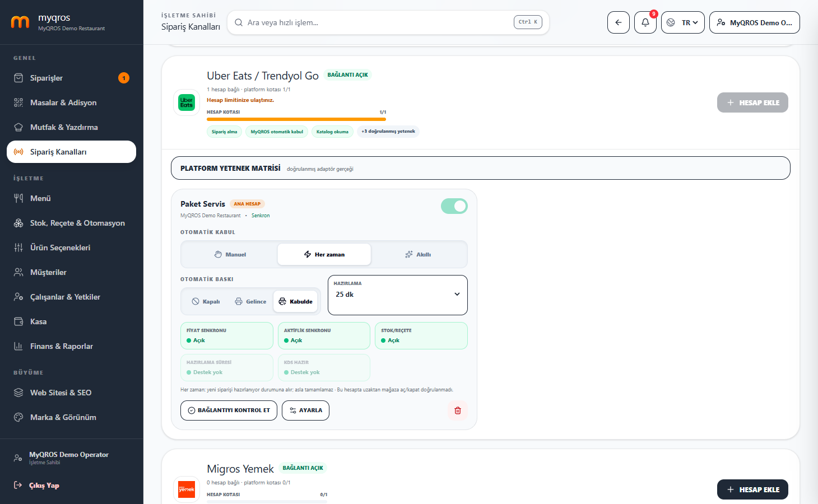Image resolution: width=818 pixels, height=504 pixels.
Task: Click the Mutfak & Yazdırma chef hat icon
Action: pos(18,127)
